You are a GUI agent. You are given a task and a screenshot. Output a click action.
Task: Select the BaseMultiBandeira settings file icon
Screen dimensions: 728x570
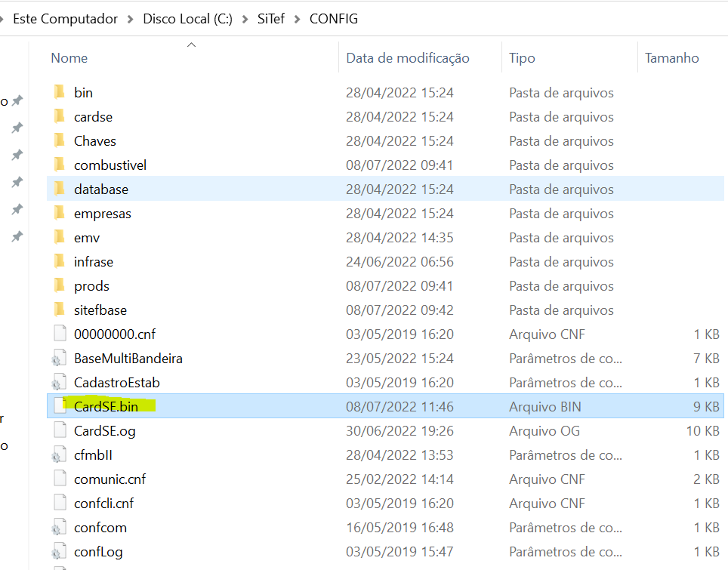pos(59,359)
